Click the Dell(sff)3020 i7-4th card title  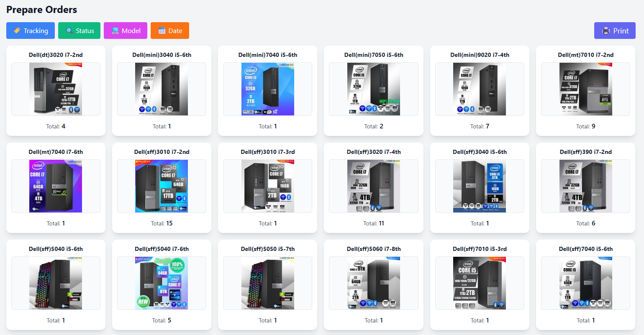click(x=373, y=151)
